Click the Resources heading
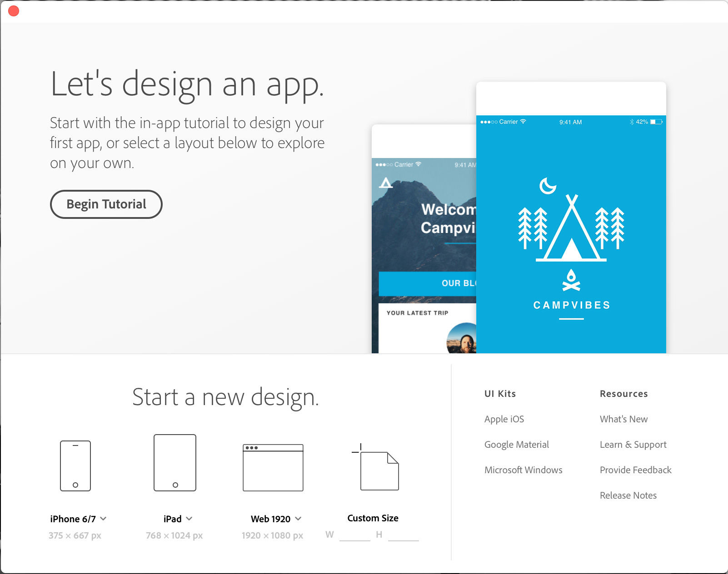The width and height of the screenshot is (728, 574). click(x=623, y=394)
